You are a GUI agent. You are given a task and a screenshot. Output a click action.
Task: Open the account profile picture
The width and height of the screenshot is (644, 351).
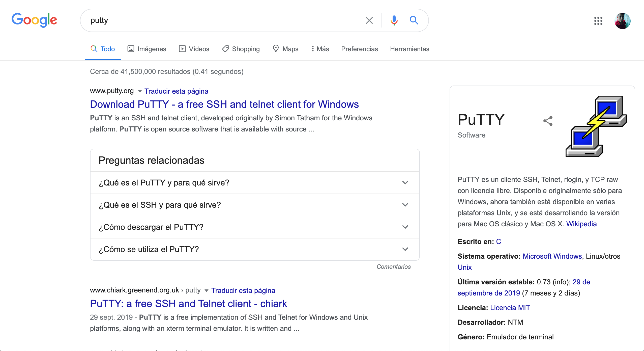click(623, 21)
